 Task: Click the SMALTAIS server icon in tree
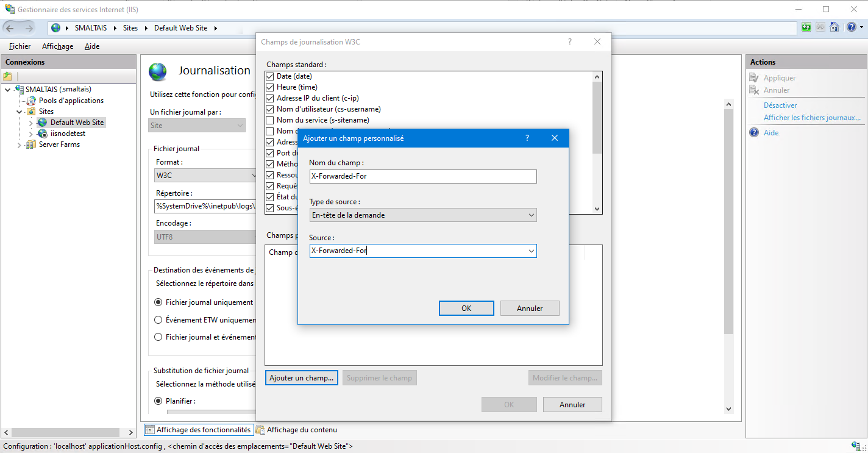(20, 90)
